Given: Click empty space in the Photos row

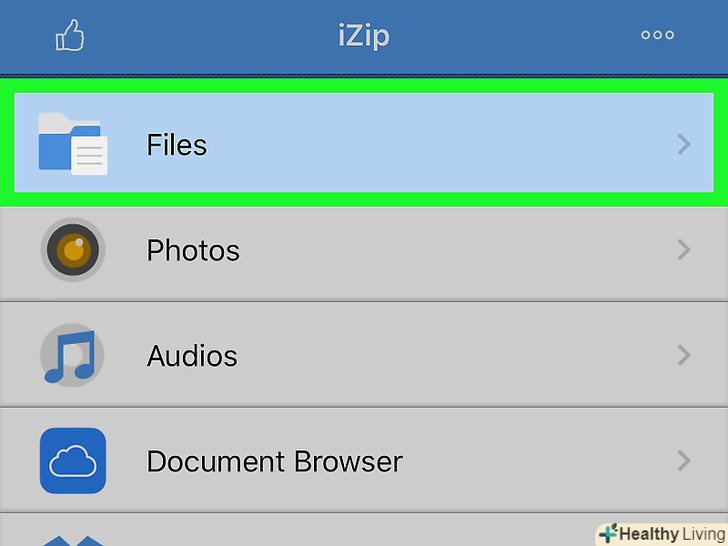Looking at the screenshot, I should pos(450,250).
